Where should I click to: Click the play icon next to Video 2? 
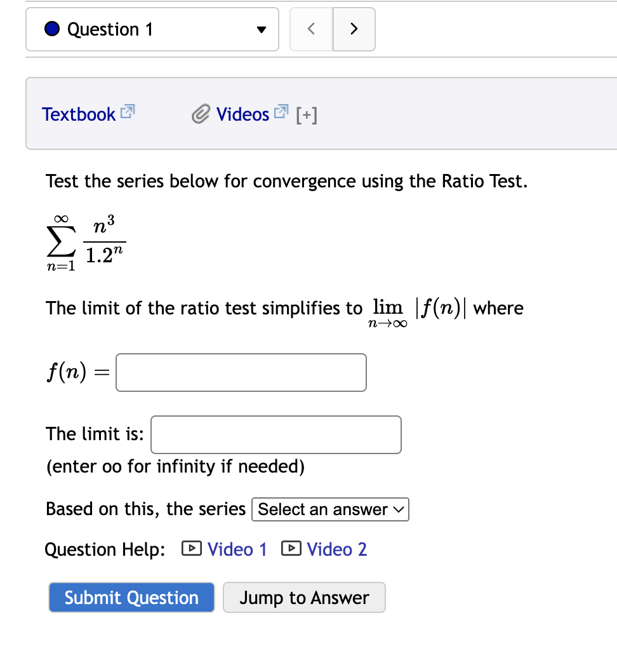coord(291,548)
